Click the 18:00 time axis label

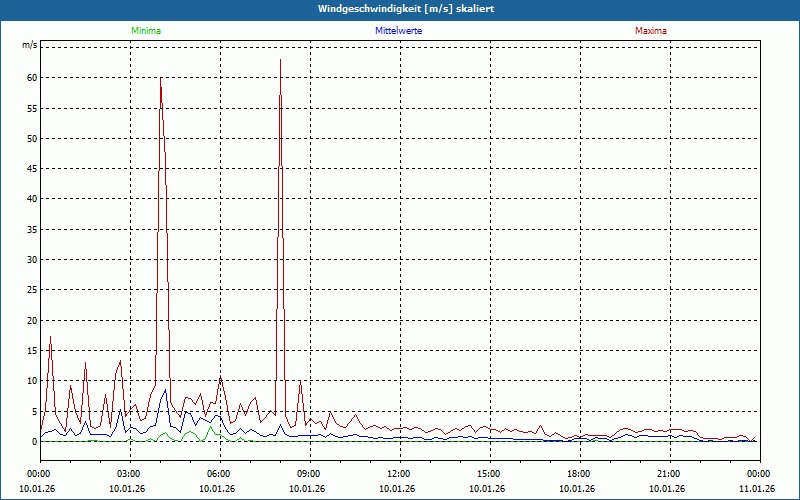580,474
